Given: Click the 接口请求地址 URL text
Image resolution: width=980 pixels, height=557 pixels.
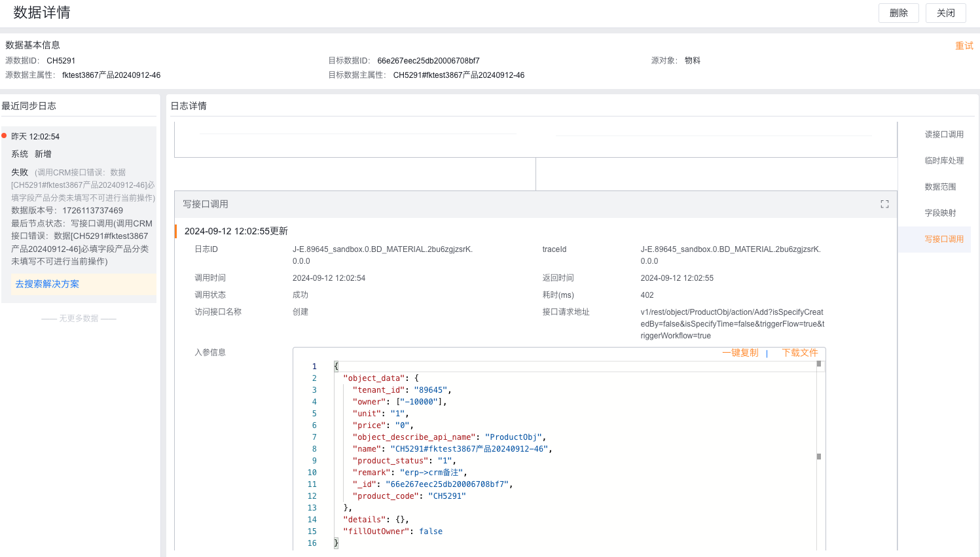Looking at the screenshot, I should click(x=733, y=324).
